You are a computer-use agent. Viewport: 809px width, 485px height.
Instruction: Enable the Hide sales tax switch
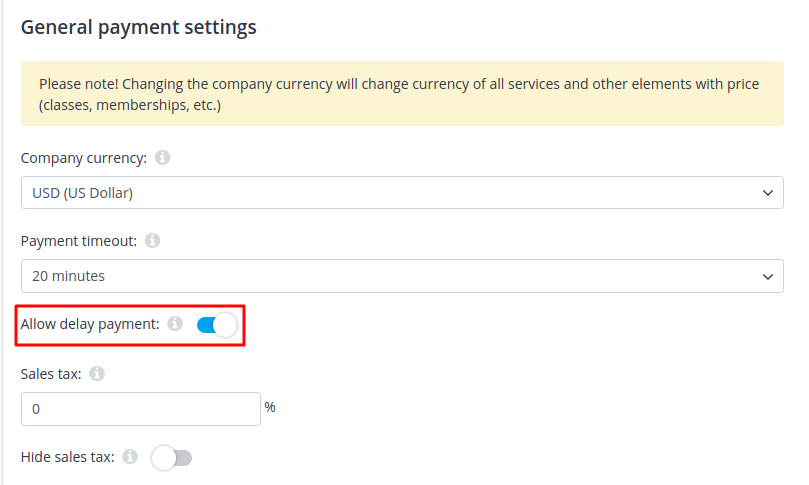click(x=171, y=458)
